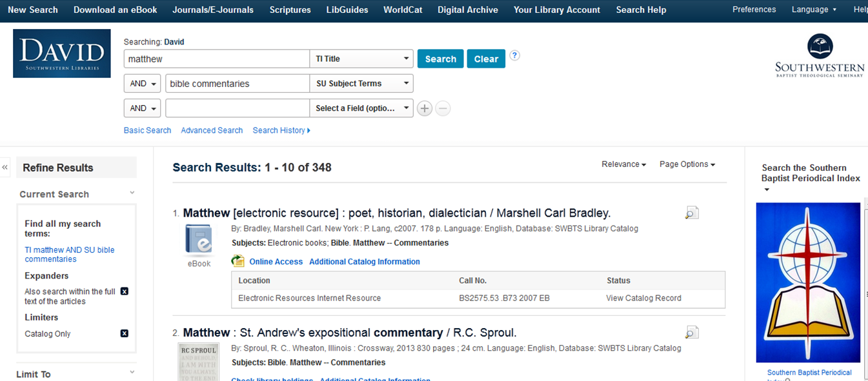Open WorldCat menu item
This screenshot has height=381, width=868.
pyautogui.click(x=403, y=10)
